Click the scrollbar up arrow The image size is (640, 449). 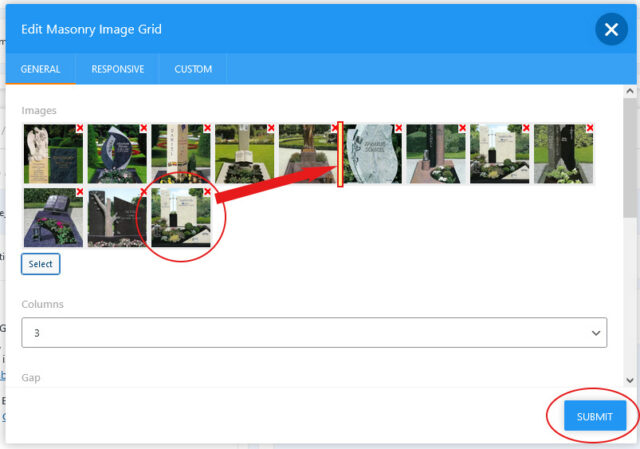(x=630, y=91)
